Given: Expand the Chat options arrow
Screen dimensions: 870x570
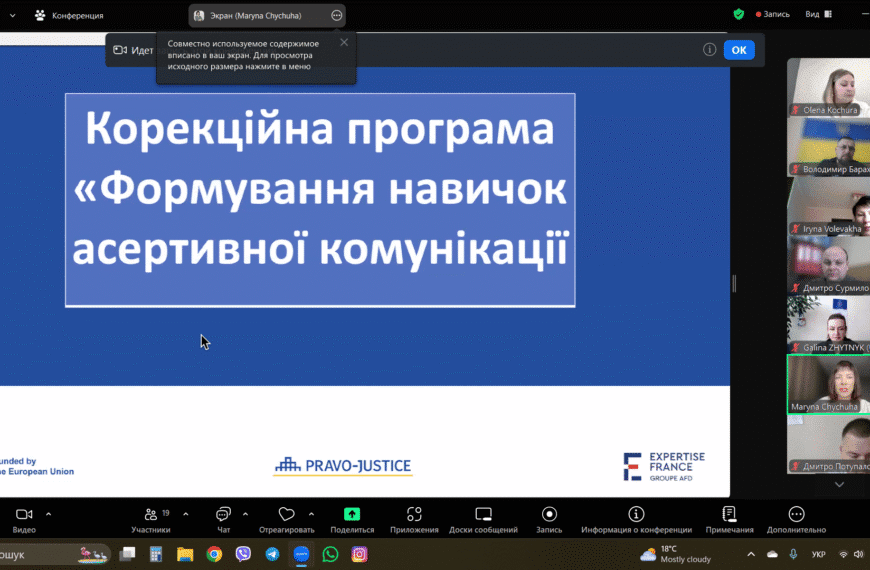Looking at the screenshot, I should tap(246, 514).
